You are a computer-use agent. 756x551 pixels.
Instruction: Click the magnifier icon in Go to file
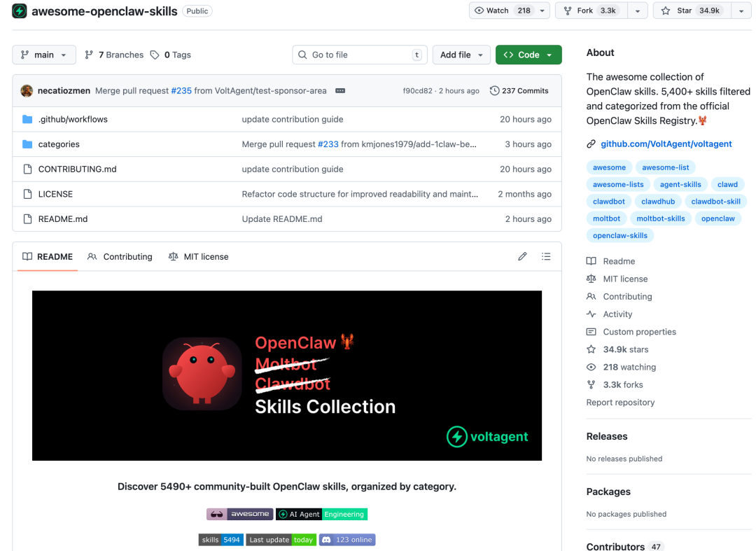[x=302, y=55]
